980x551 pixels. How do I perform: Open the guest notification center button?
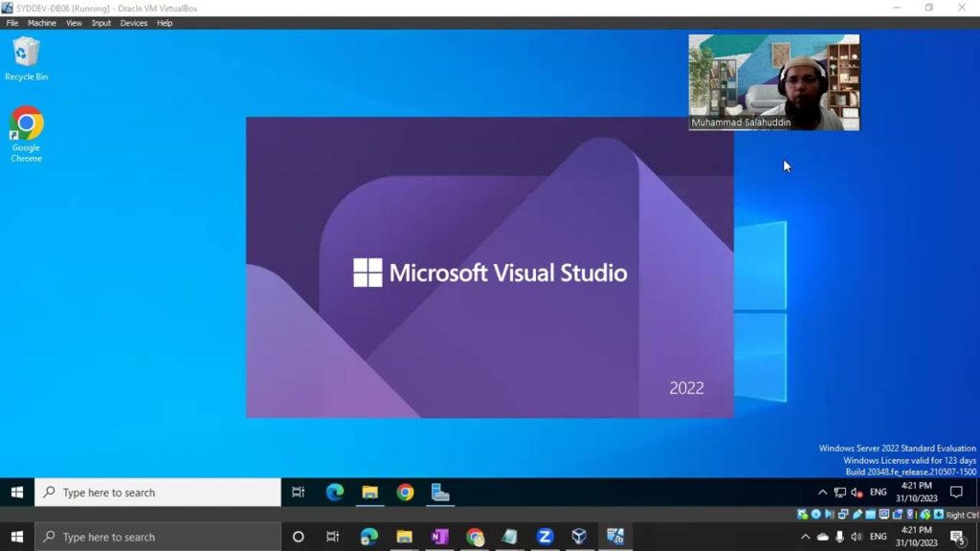point(956,493)
